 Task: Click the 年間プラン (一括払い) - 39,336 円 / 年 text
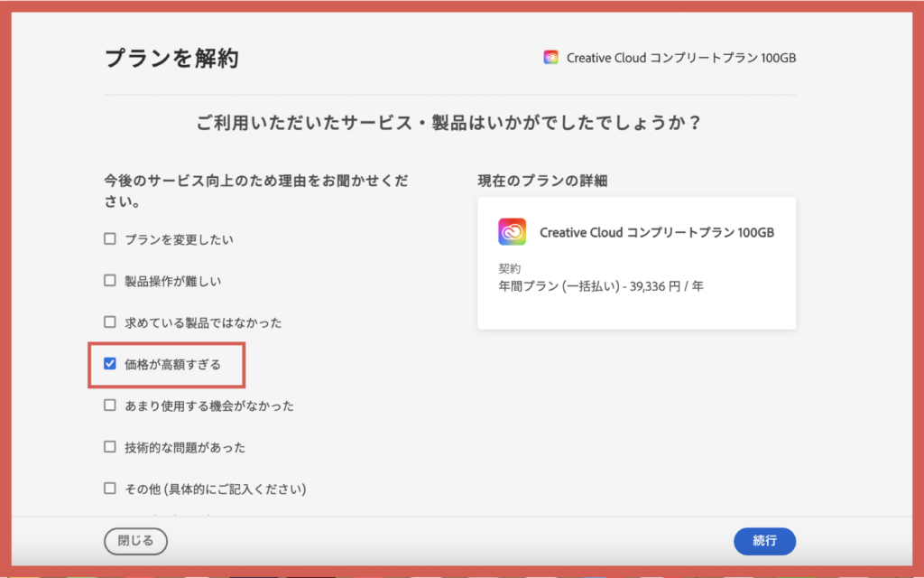point(601,286)
